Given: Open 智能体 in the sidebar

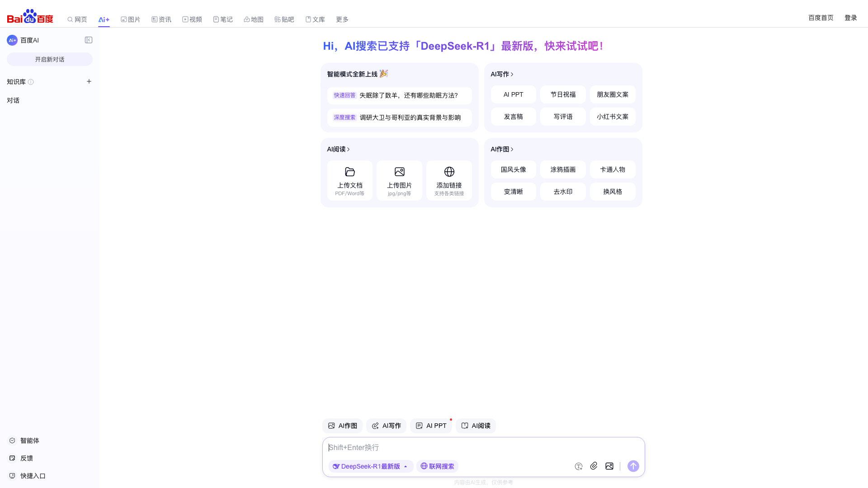Looking at the screenshot, I should tap(24, 441).
